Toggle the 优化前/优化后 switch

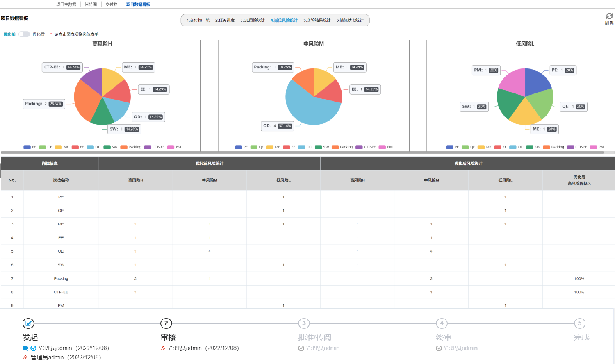[24, 34]
